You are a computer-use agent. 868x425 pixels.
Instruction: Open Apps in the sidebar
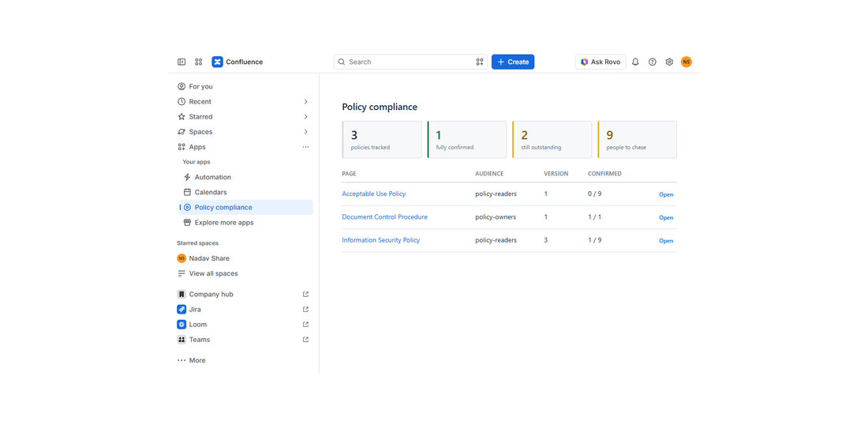coord(197,147)
